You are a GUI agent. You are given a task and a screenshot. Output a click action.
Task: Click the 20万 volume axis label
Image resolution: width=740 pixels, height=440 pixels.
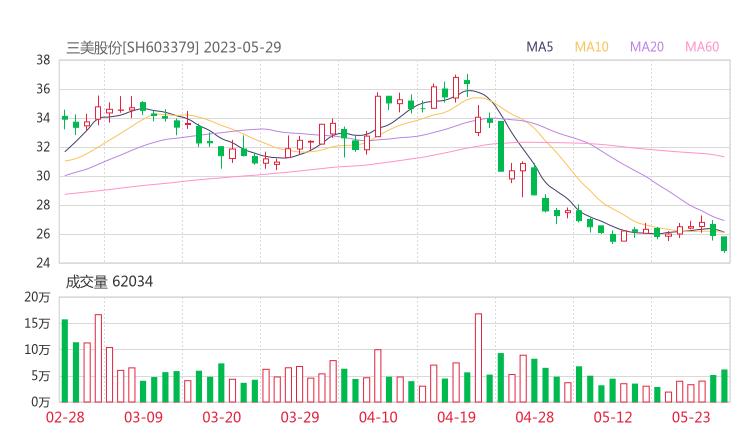coord(37,297)
